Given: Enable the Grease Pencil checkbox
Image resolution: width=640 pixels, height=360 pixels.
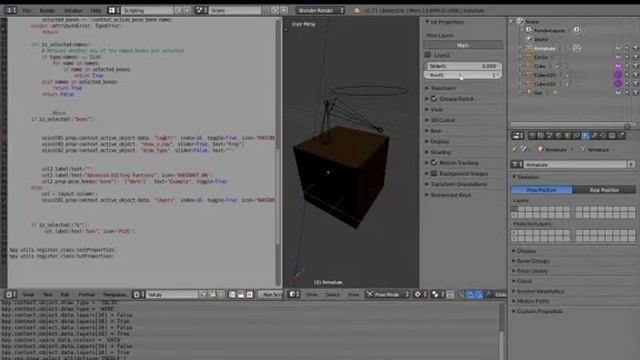Looking at the screenshot, I should [x=434, y=99].
